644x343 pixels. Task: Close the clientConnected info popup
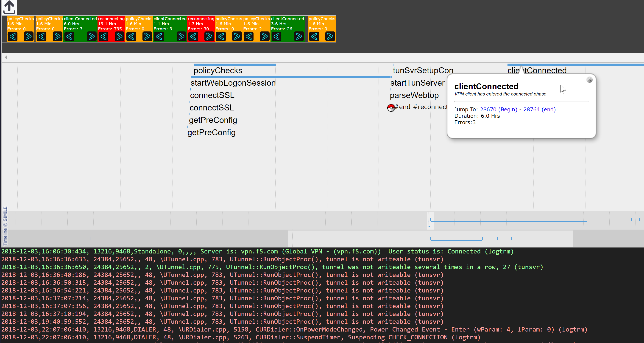point(589,80)
